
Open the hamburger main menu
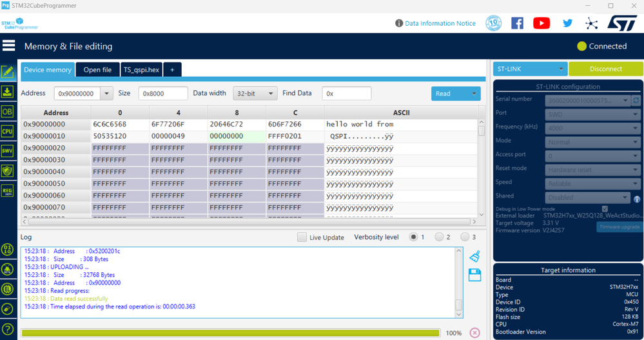[x=8, y=46]
